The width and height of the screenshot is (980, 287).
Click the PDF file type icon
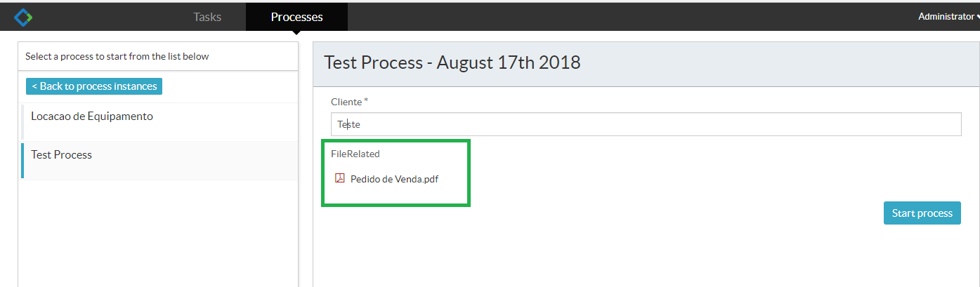(340, 178)
